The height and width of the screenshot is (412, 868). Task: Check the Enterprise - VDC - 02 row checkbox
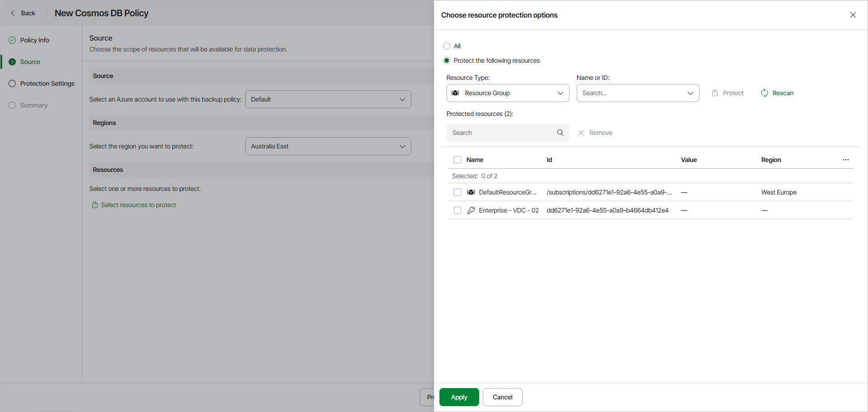(457, 210)
